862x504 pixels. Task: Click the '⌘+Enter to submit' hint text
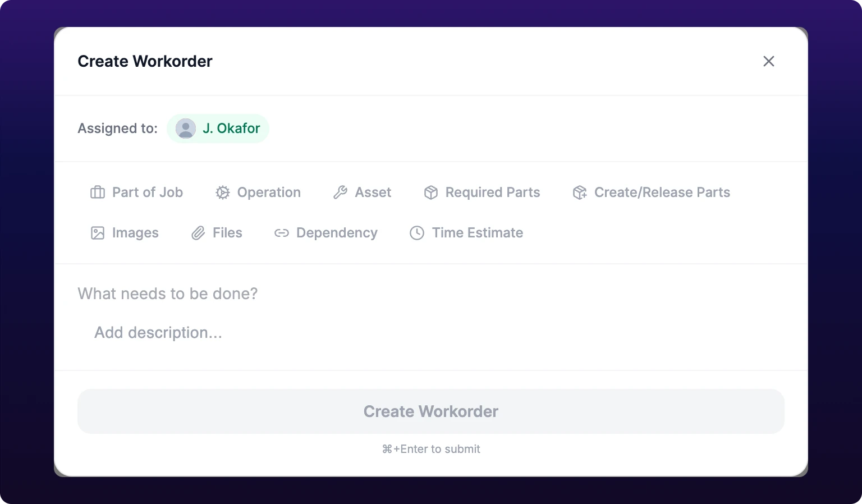coord(431,449)
